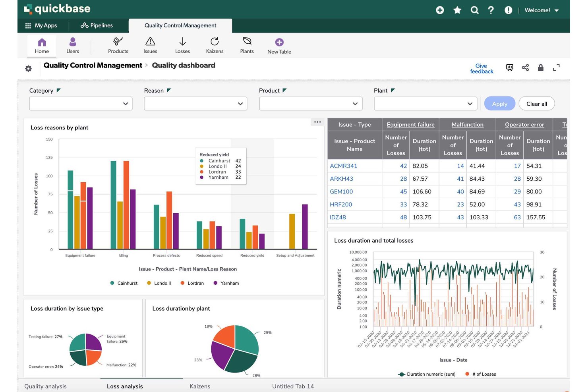The image size is (588, 392).
Task: Open the Plants leaf icon
Action: point(247,41)
